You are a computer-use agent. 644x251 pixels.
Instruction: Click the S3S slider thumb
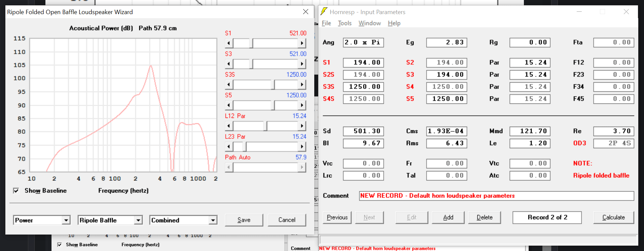click(x=273, y=85)
